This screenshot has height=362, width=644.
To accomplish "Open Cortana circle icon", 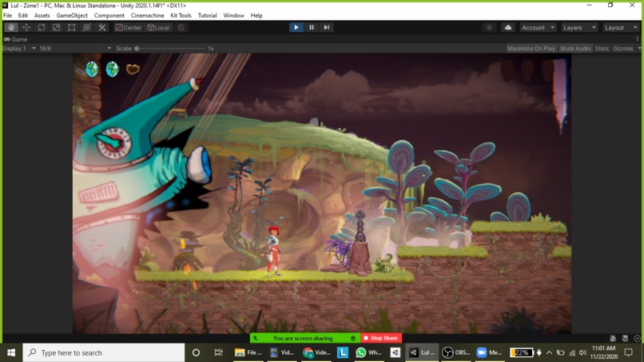I will tap(196, 352).
